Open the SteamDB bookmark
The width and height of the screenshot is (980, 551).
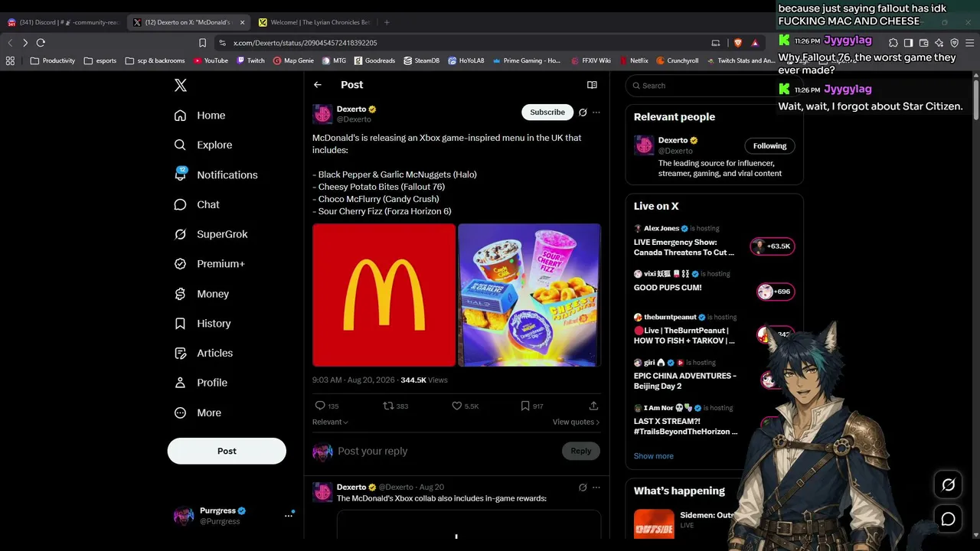pos(422,60)
